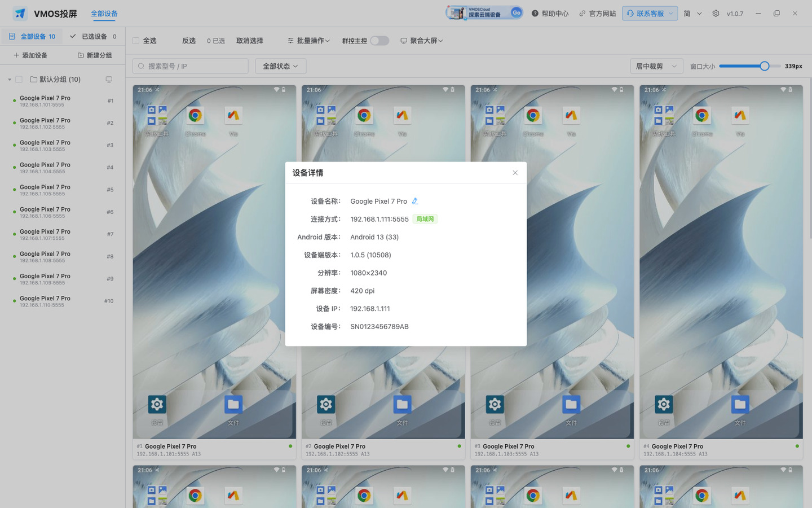Click the monitor icon beside 默认分组
This screenshot has height=508, width=812.
click(109, 80)
